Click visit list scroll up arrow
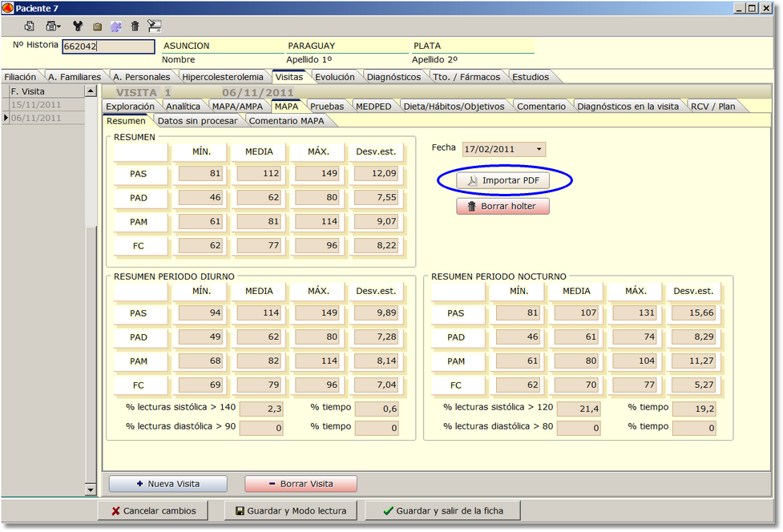 point(91,91)
